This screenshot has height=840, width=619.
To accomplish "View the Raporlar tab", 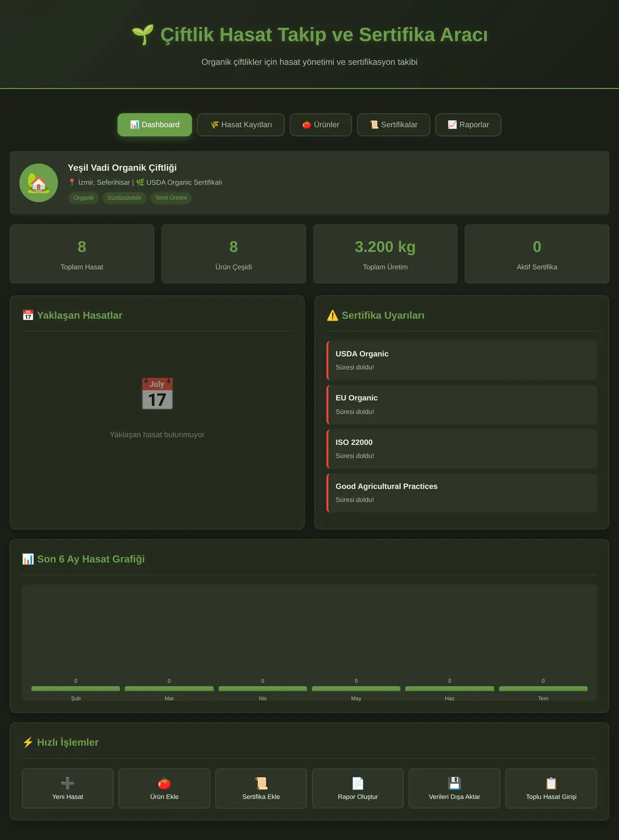I will coord(468,125).
